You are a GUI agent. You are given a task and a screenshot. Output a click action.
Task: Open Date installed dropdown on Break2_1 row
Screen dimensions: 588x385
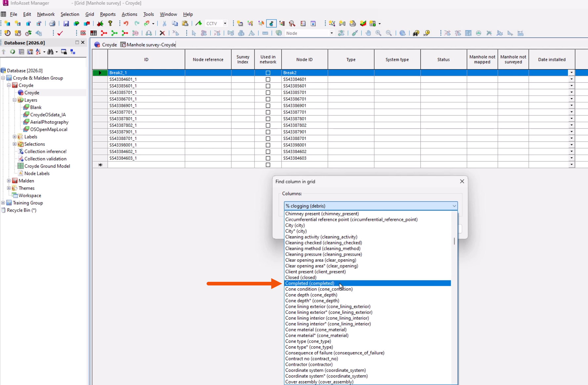[572, 72]
